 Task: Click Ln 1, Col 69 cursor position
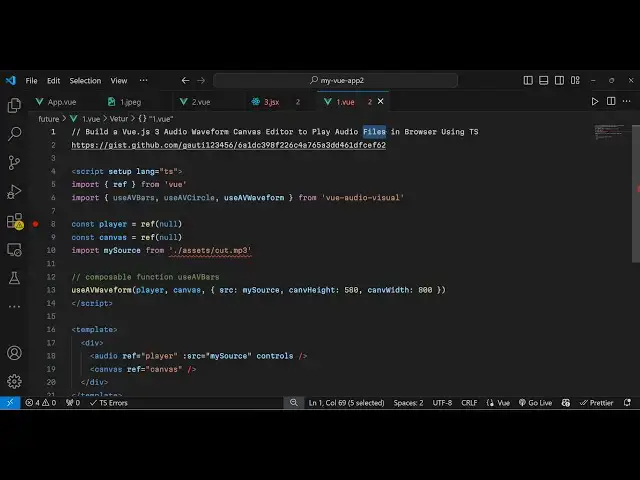347,403
